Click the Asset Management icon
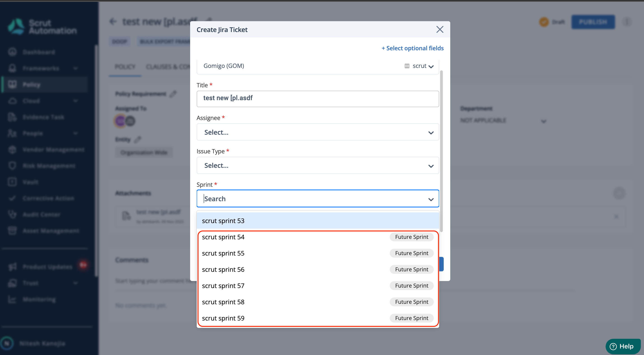 pos(12,231)
